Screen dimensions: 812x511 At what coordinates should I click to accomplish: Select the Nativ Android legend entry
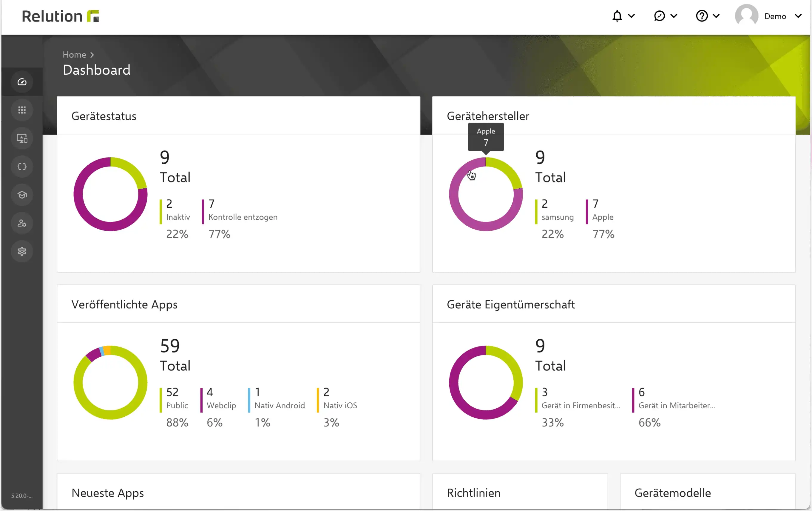coord(277,407)
